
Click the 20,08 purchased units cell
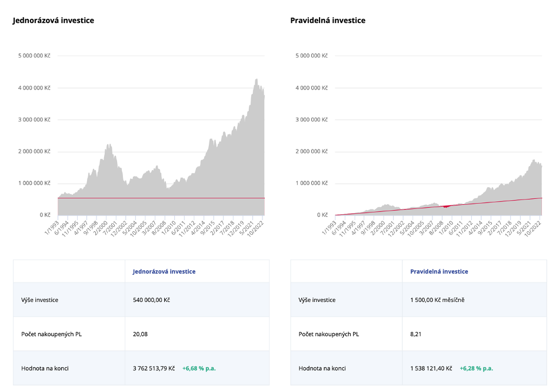140,334
